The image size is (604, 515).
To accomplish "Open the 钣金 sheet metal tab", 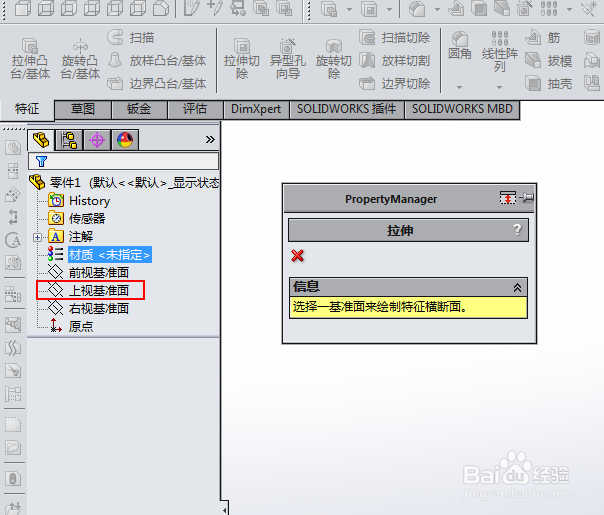I will click(139, 109).
